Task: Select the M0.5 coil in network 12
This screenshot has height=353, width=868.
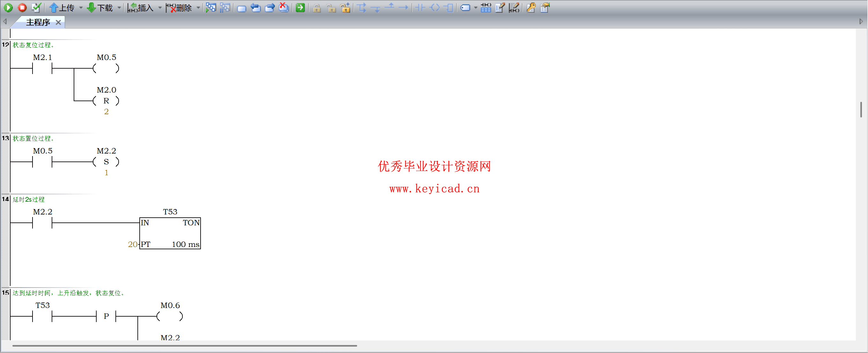Action: click(x=106, y=68)
